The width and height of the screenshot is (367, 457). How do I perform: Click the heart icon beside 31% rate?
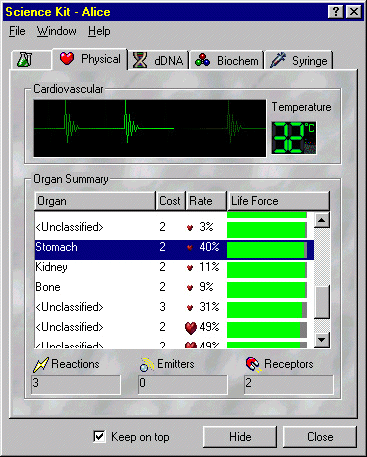point(190,308)
